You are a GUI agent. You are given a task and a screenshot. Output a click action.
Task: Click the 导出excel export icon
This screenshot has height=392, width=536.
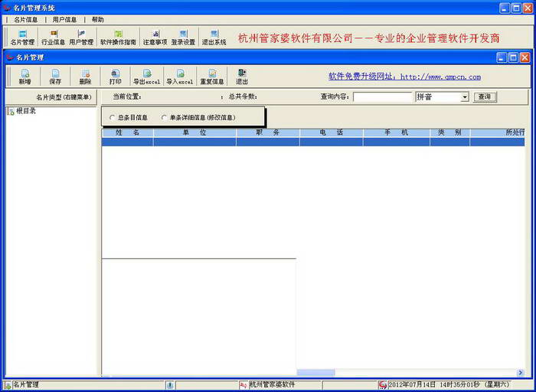(146, 77)
